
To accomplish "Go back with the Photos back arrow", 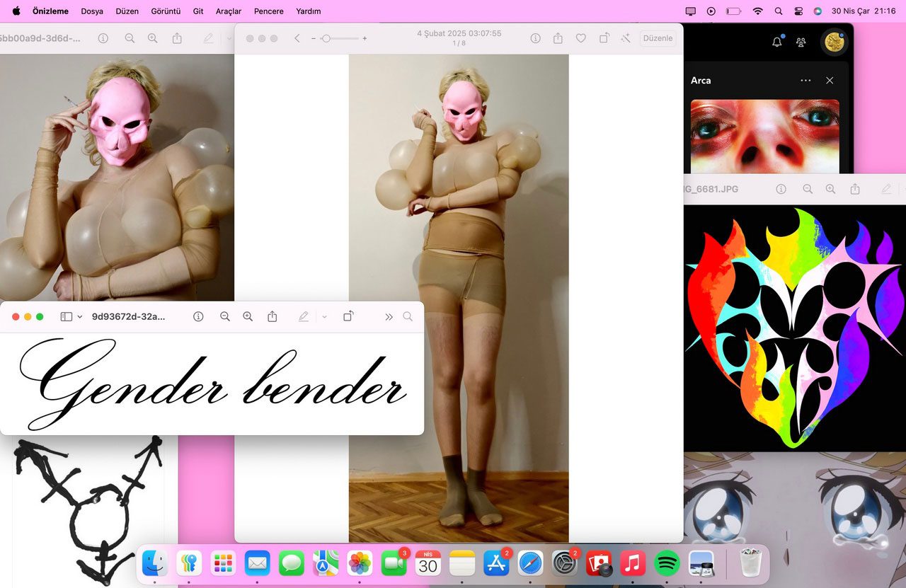I will pyautogui.click(x=297, y=38).
